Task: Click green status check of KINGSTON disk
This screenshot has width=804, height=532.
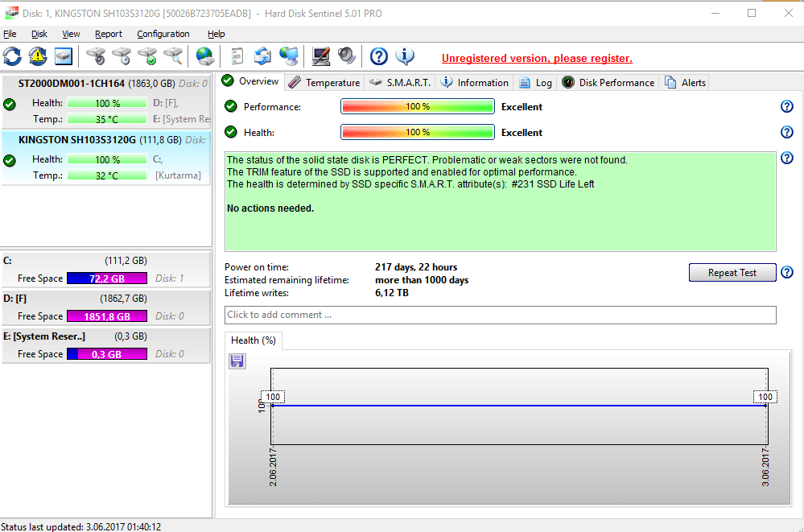Action: point(9,161)
